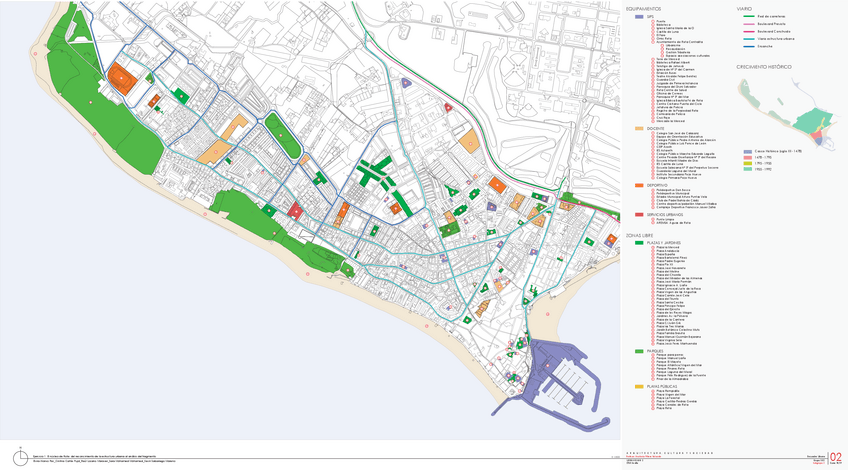This screenshot has height=470, width=848.
Task: Select the red SERVICIOS URBANOS swatch
Action: (638, 214)
